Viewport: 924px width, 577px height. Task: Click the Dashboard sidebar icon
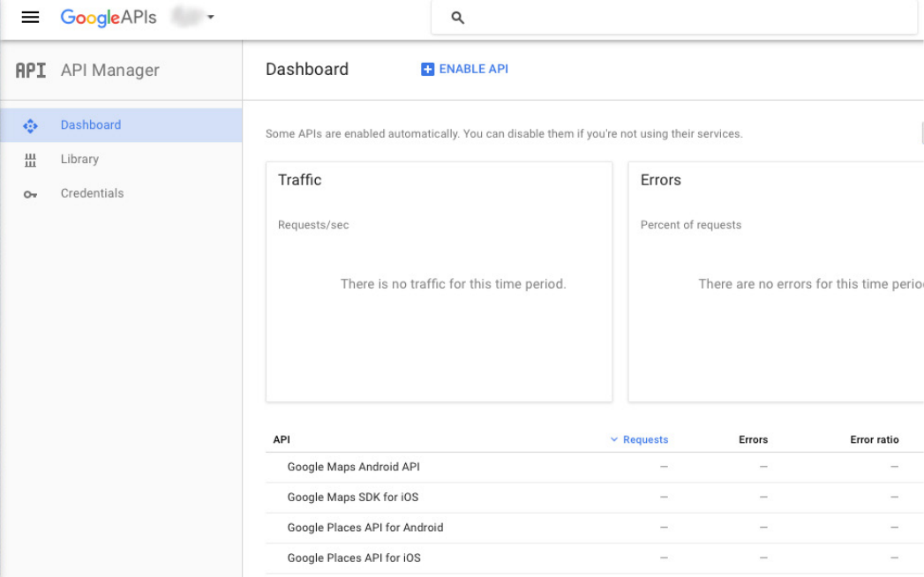pyautogui.click(x=30, y=125)
